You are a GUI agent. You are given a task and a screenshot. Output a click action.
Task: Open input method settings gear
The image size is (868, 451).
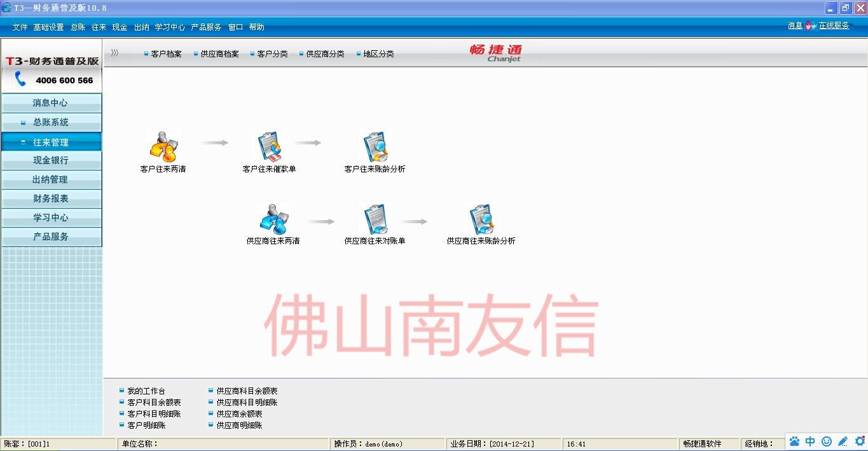tap(860, 441)
